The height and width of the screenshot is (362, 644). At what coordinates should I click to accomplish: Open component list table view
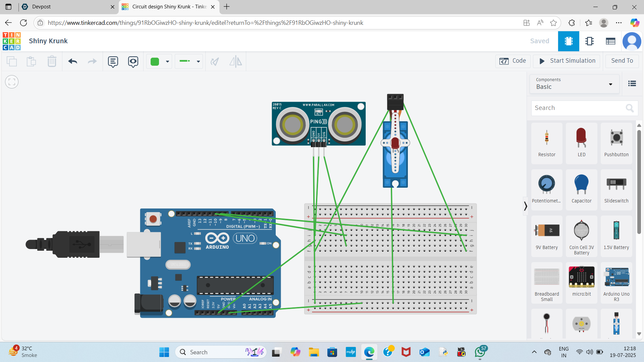click(x=610, y=41)
